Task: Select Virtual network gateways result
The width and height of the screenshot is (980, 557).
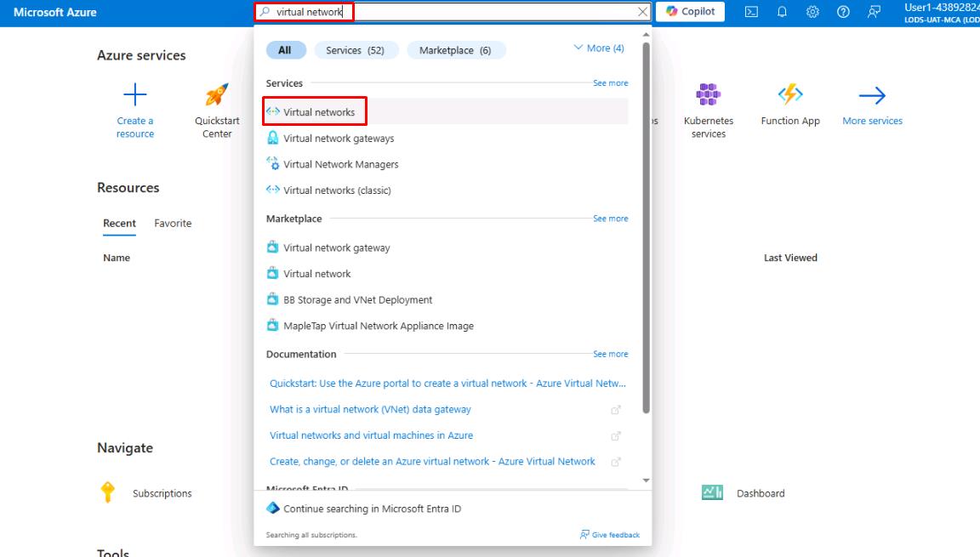Action: (x=447, y=139)
